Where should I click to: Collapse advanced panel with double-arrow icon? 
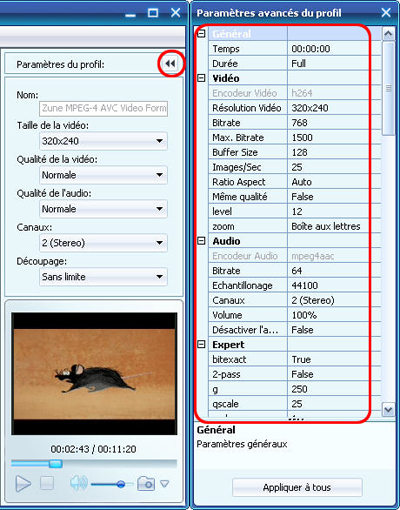point(170,64)
